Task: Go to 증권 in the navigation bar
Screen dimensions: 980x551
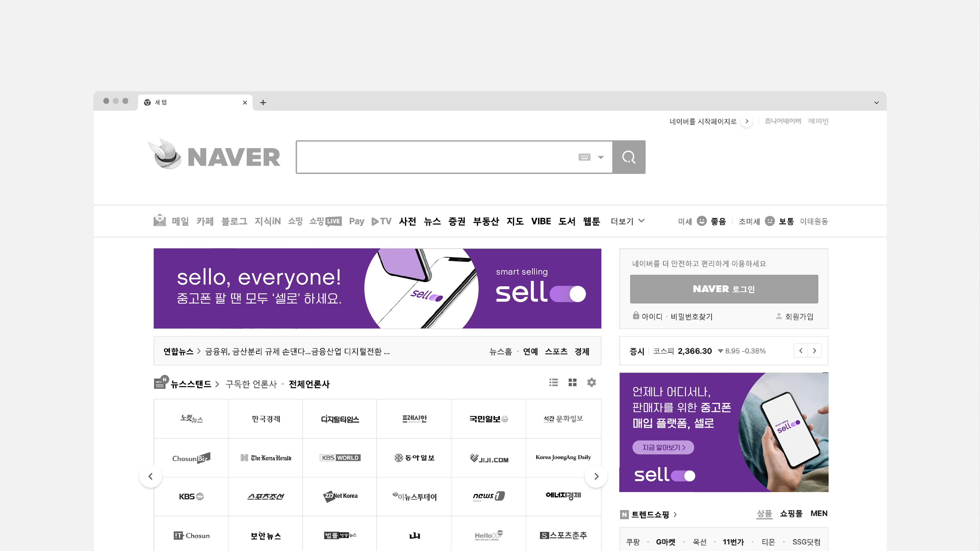Action: click(457, 221)
